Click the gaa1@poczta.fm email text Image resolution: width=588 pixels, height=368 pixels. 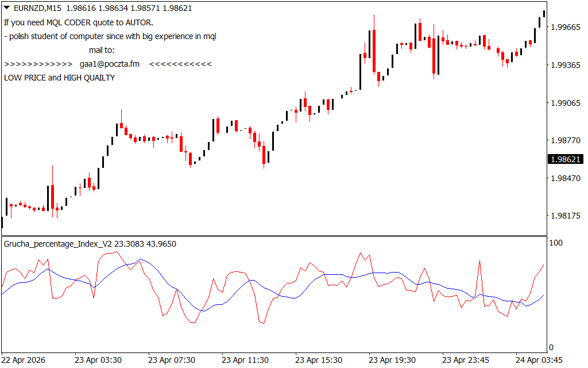(x=110, y=64)
